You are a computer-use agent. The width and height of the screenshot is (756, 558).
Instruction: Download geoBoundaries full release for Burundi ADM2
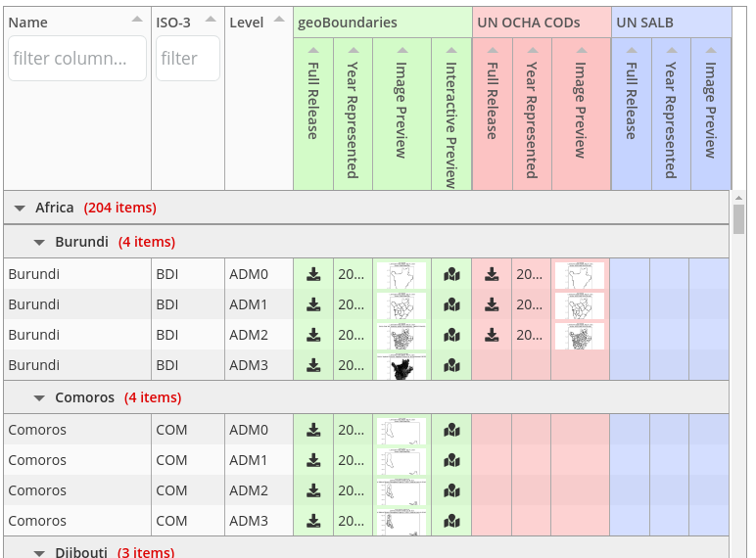point(313,335)
